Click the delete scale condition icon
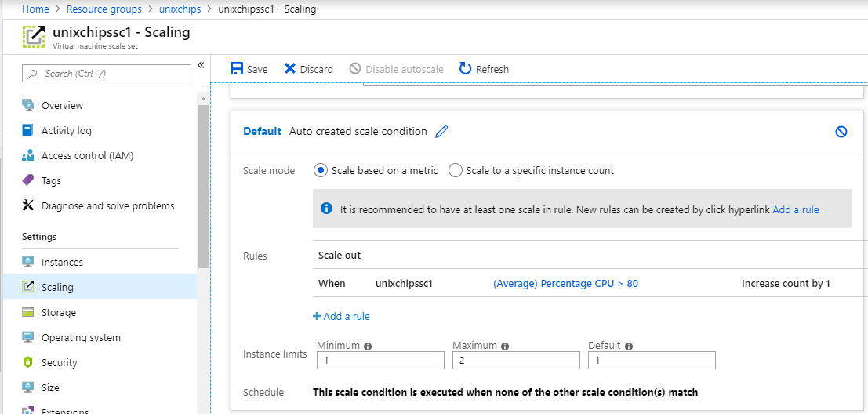 coord(841,132)
